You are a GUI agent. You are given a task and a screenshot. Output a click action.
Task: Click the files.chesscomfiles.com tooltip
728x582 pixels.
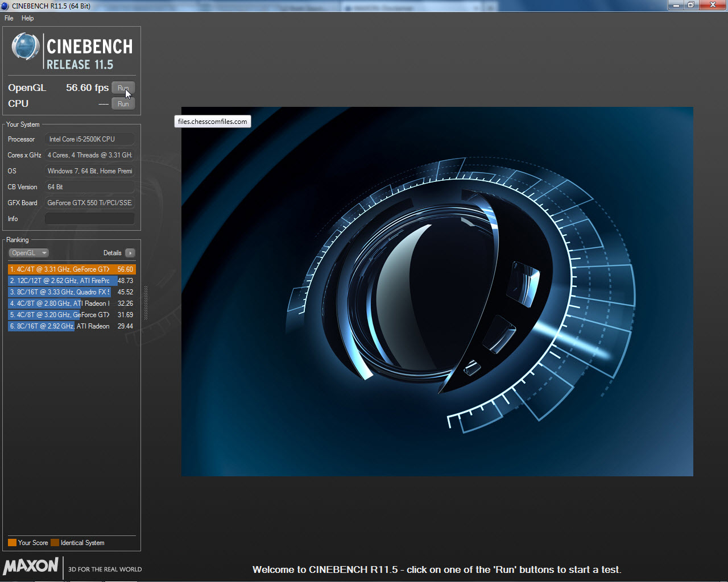(x=213, y=122)
